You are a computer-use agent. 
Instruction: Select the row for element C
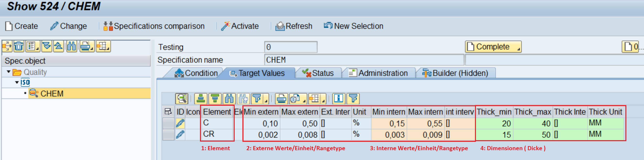pyautogui.click(x=168, y=123)
